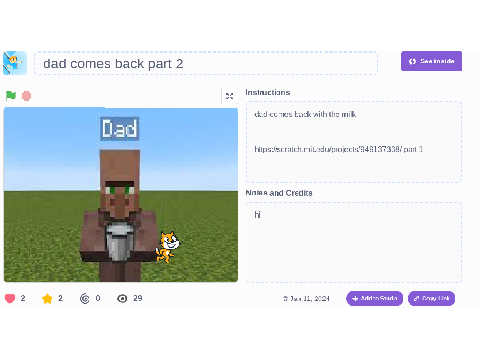Open remixes via the spiral remix icon
Image resolution: width=480 pixels, height=360 pixels.
pyautogui.click(x=85, y=298)
